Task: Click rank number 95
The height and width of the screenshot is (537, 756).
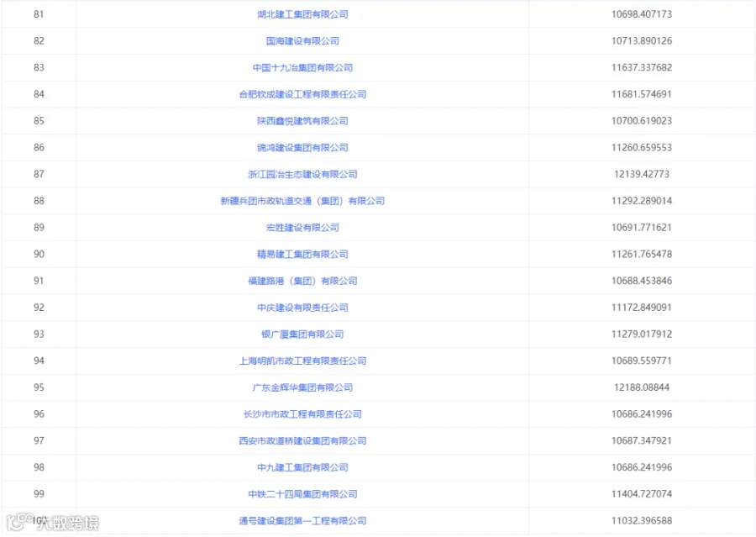Action: (x=39, y=387)
